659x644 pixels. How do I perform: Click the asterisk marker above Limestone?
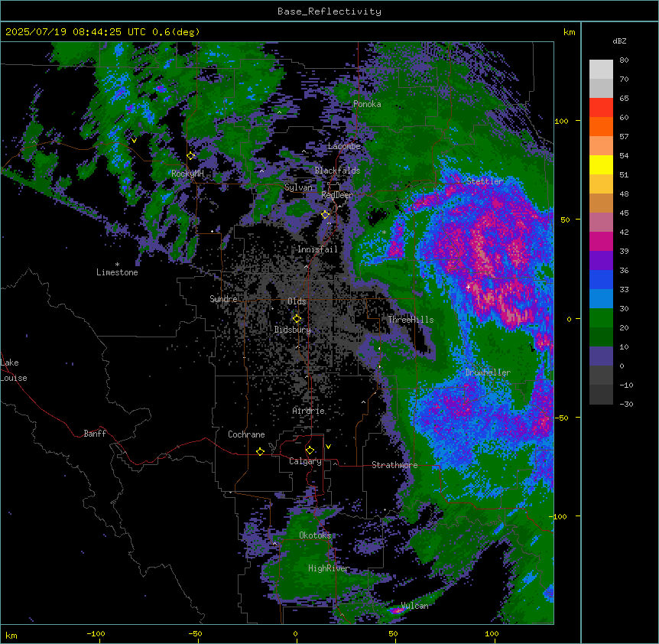117,265
